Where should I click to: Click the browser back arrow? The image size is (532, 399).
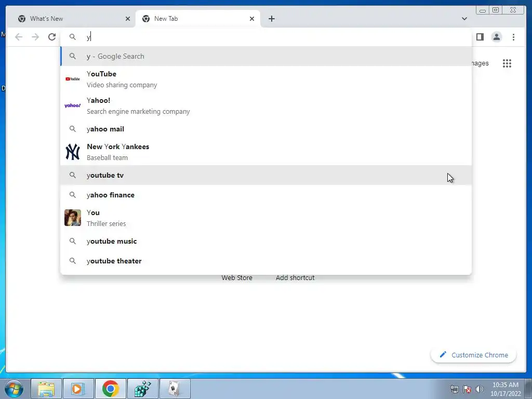[19, 37]
